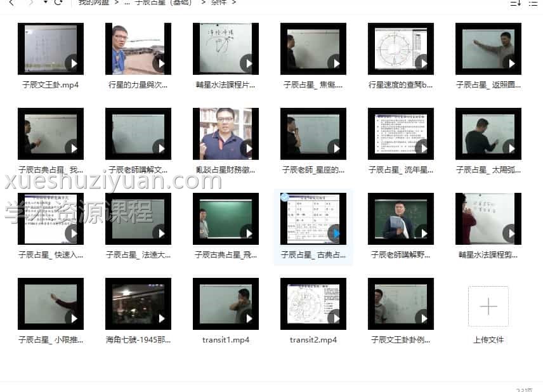Go back using the back arrow
Viewport: 543px width, 392px height.
[x=11, y=3]
